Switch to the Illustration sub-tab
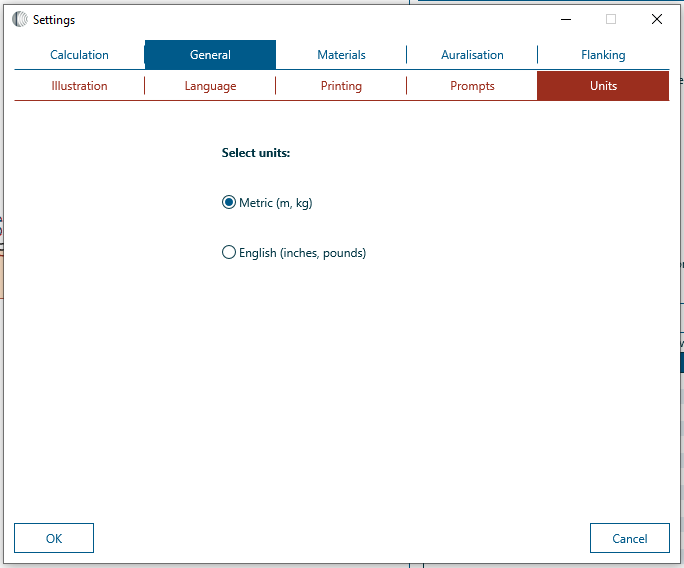Viewport: 684px width, 568px height. pyautogui.click(x=79, y=86)
